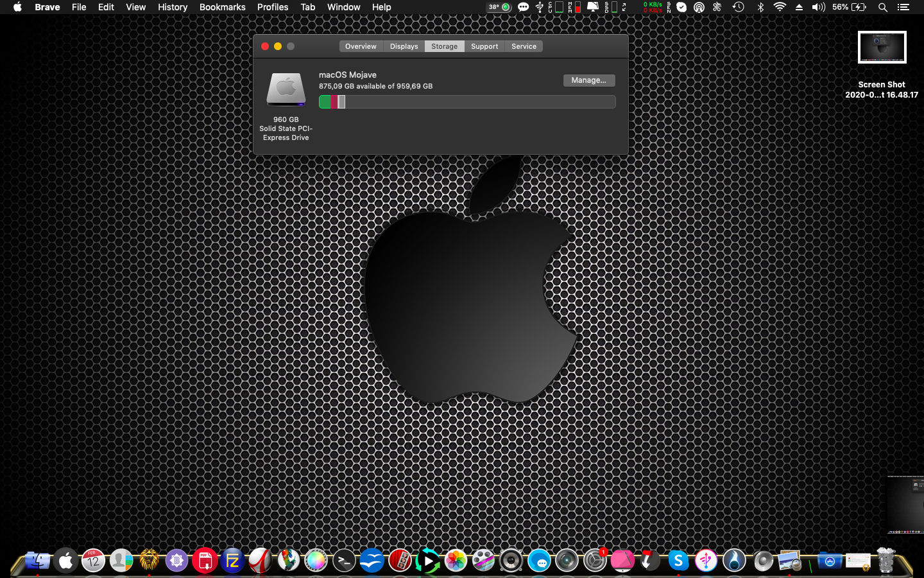Viewport: 924px width, 578px height.
Task: Switch to the Service tab
Action: (524, 46)
